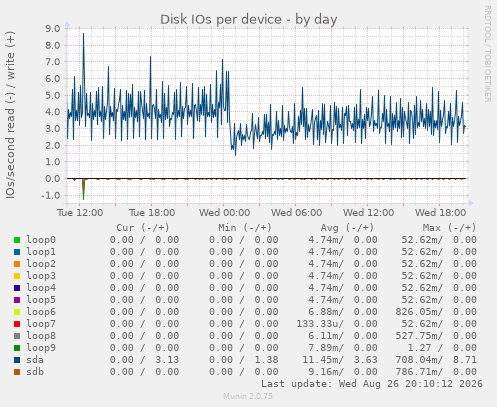Select the loop2 legend label
This screenshot has width=497, height=407.
pyautogui.click(x=41, y=264)
